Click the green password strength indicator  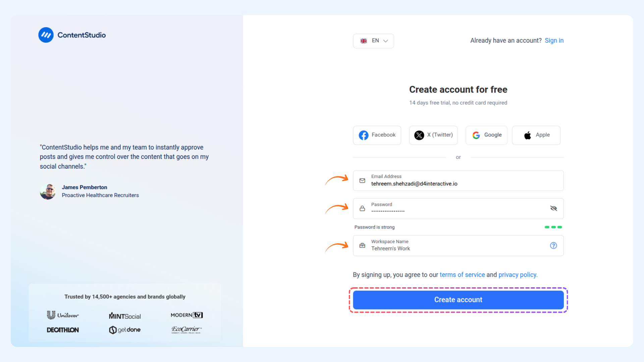click(x=553, y=227)
